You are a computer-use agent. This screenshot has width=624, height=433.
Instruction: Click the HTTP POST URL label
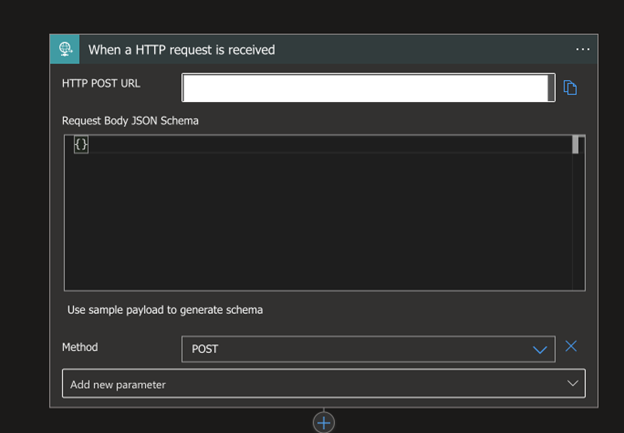[x=101, y=83]
